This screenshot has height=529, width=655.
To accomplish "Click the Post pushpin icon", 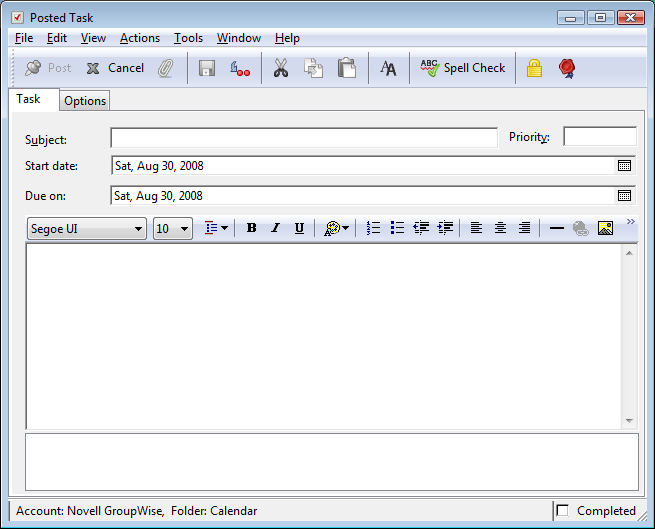I will [x=33, y=68].
